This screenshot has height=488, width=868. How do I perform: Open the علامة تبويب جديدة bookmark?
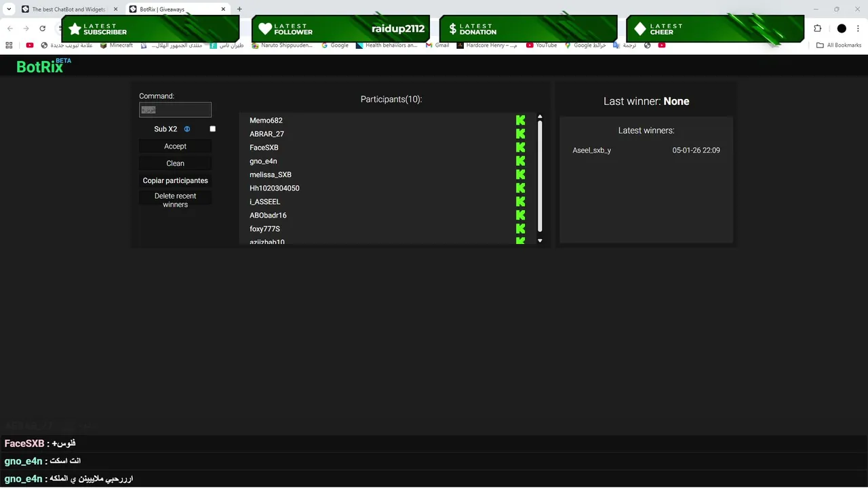[67, 45]
